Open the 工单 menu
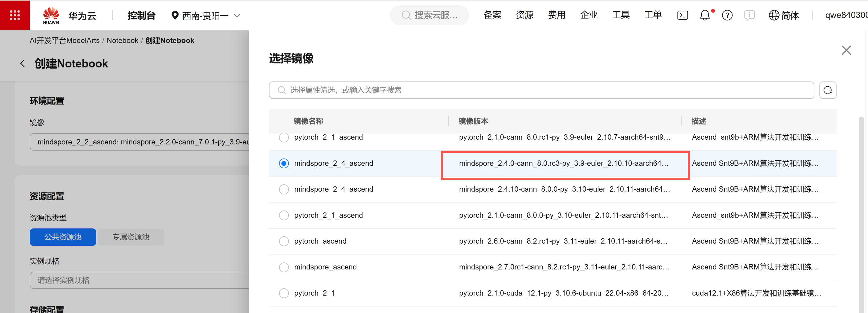Image resolution: width=868 pixels, height=313 pixels. 653,15
